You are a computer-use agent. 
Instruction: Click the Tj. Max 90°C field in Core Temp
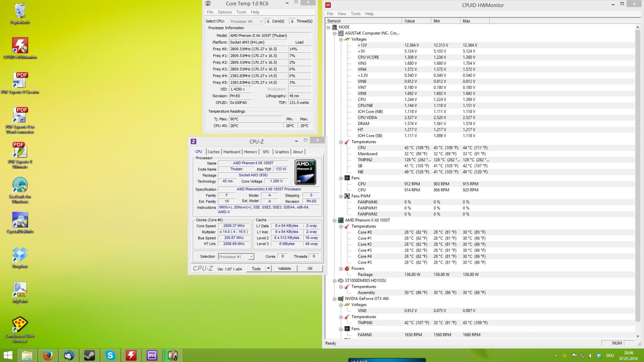point(255,119)
